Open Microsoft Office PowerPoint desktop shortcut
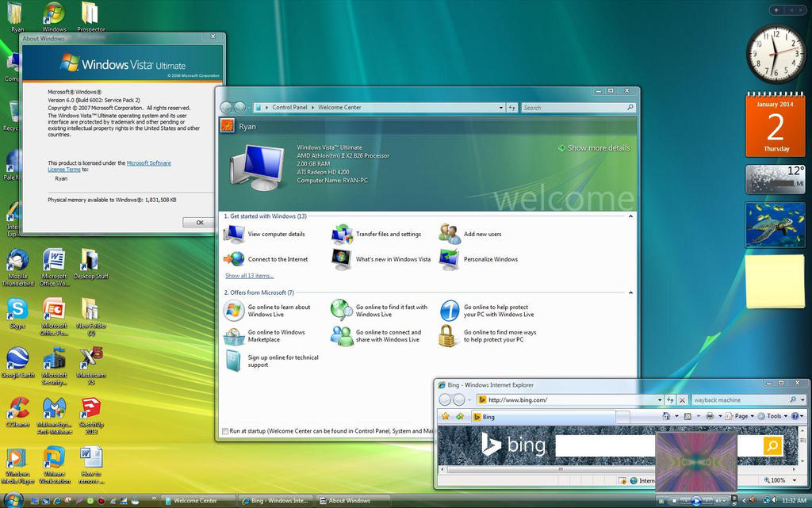The height and width of the screenshot is (508, 812). tap(55, 316)
